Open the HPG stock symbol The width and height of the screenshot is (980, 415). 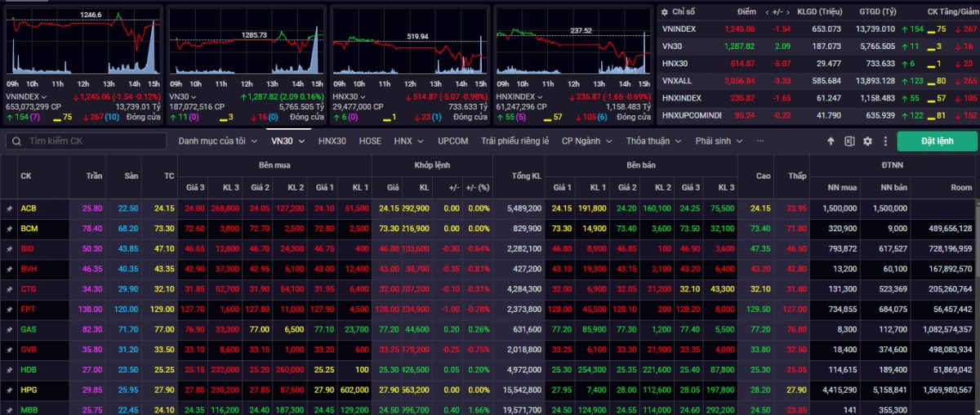point(29,390)
